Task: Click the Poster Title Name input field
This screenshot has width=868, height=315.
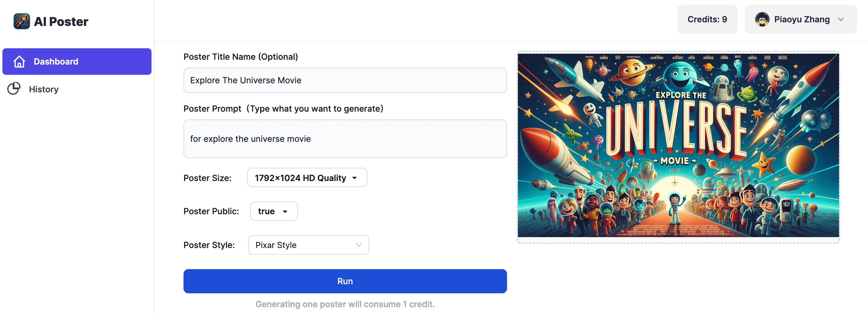Action: coord(345,80)
